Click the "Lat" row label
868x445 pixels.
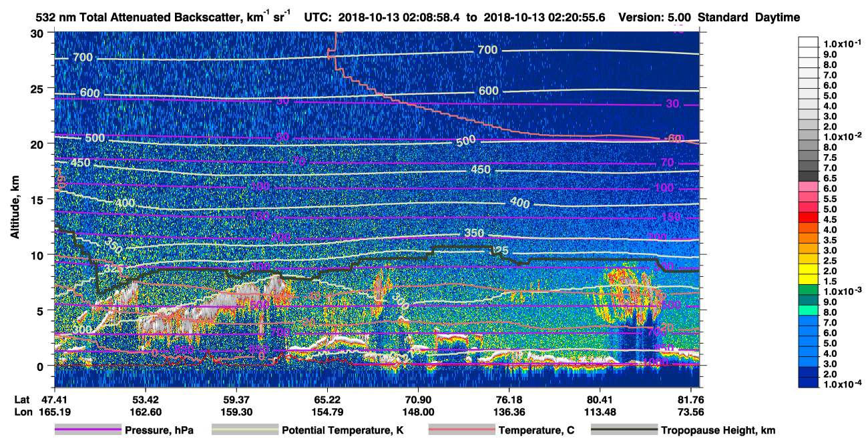tap(21, 400)
